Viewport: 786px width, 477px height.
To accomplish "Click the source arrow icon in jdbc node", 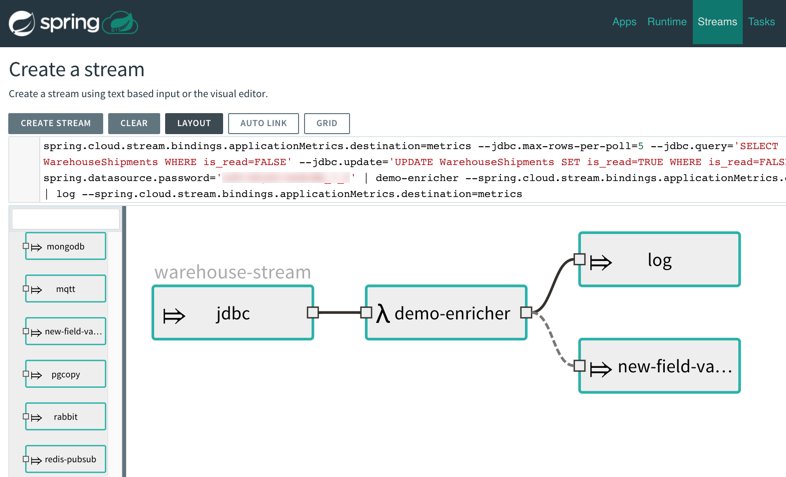I will point(174,316).
